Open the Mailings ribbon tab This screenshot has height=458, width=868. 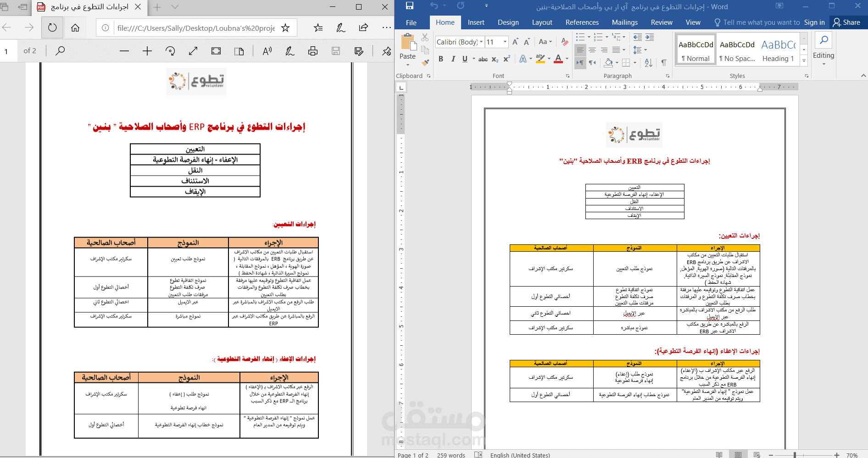[625, 22]
